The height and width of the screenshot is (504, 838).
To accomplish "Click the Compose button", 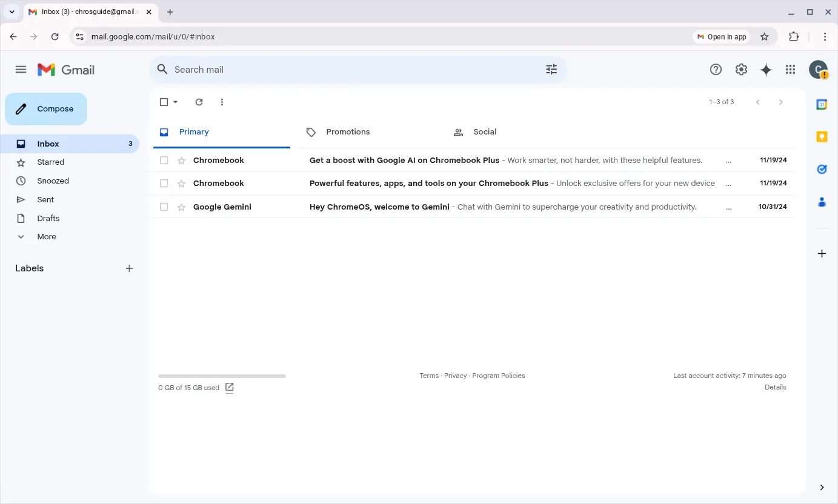I will tap(46, 109).
